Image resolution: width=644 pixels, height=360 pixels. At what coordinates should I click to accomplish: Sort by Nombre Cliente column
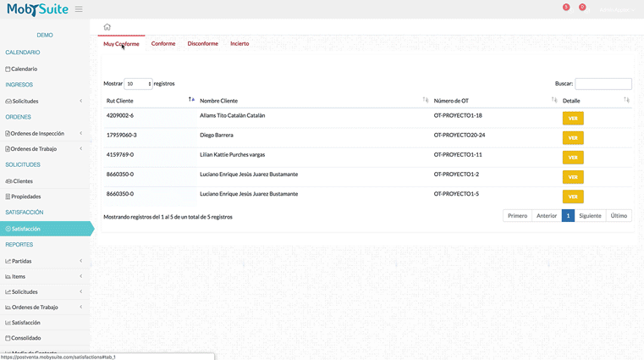(314, 101)
